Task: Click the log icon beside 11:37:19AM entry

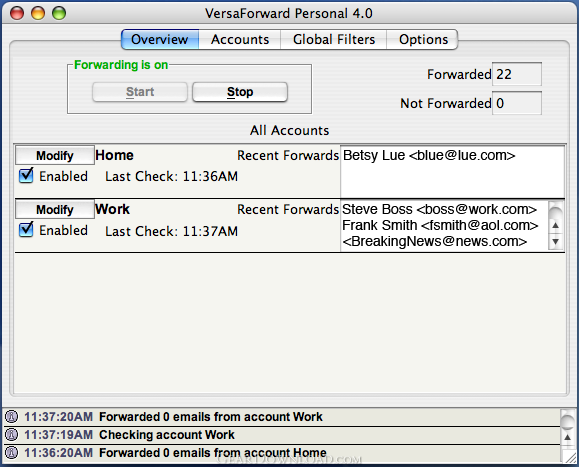Action: click(x=11, y=435)
